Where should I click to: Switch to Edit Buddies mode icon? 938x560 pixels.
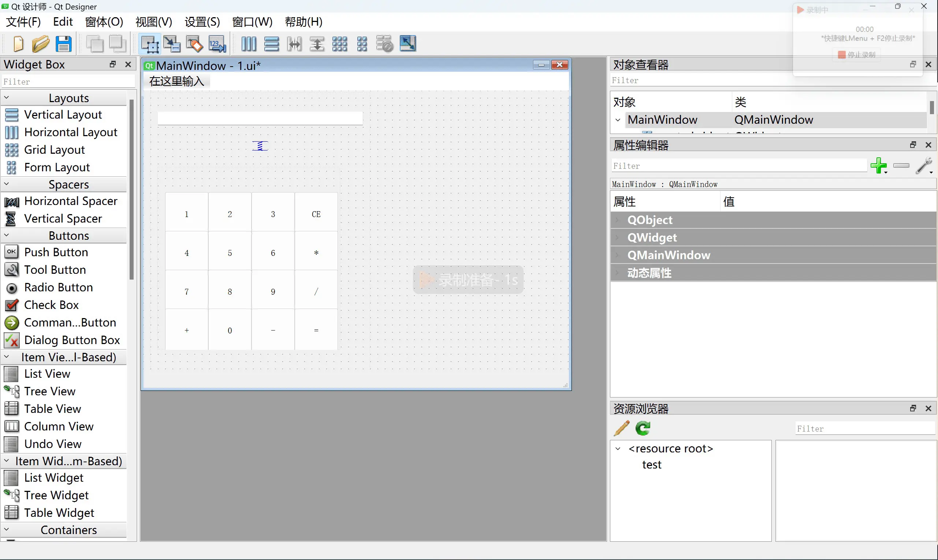(195, 44)
